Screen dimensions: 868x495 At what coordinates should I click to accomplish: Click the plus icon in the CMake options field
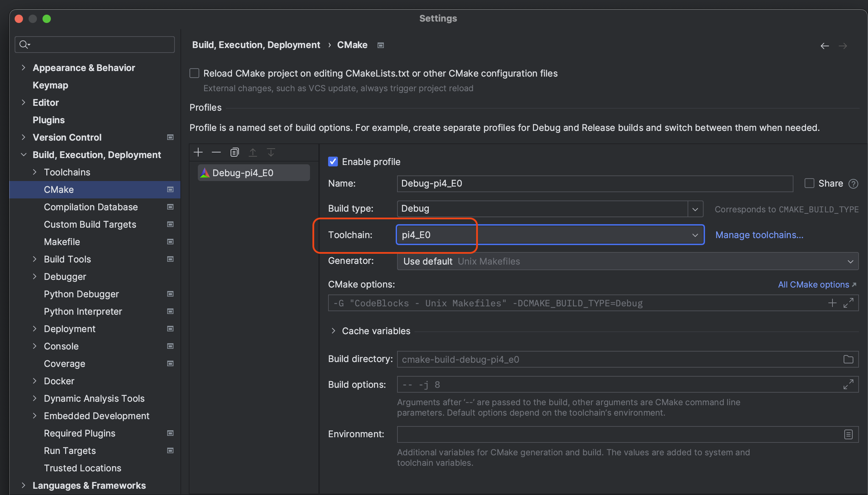click(832, 303)
